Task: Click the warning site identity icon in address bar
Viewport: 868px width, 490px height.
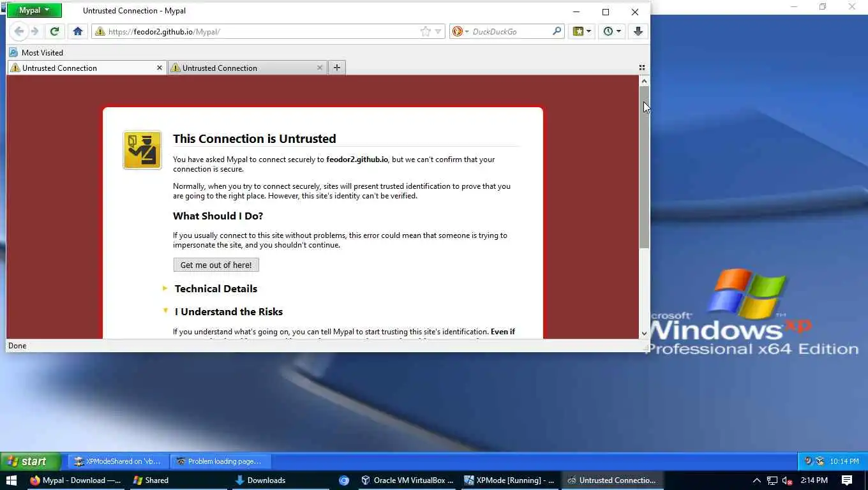Action: tap(100, 31)
